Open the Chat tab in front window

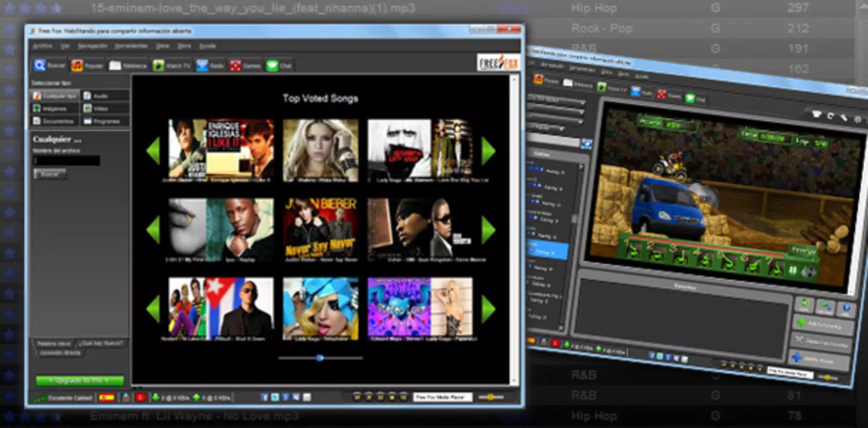click(279, 65)
